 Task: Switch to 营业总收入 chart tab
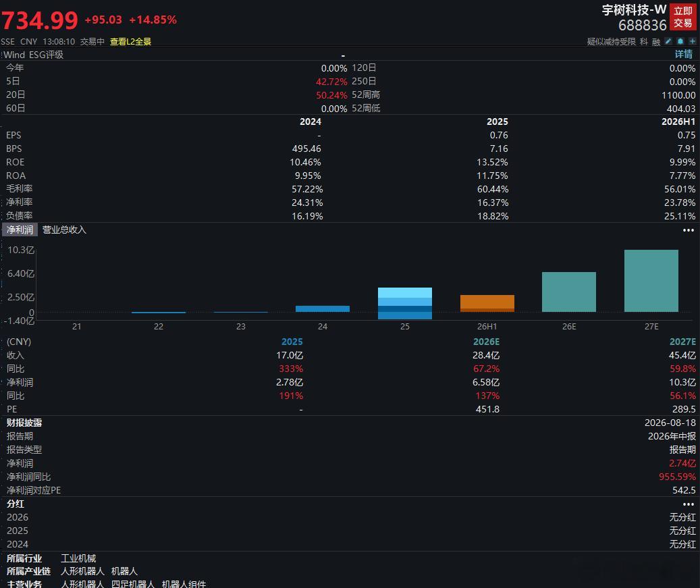(64, 230)
